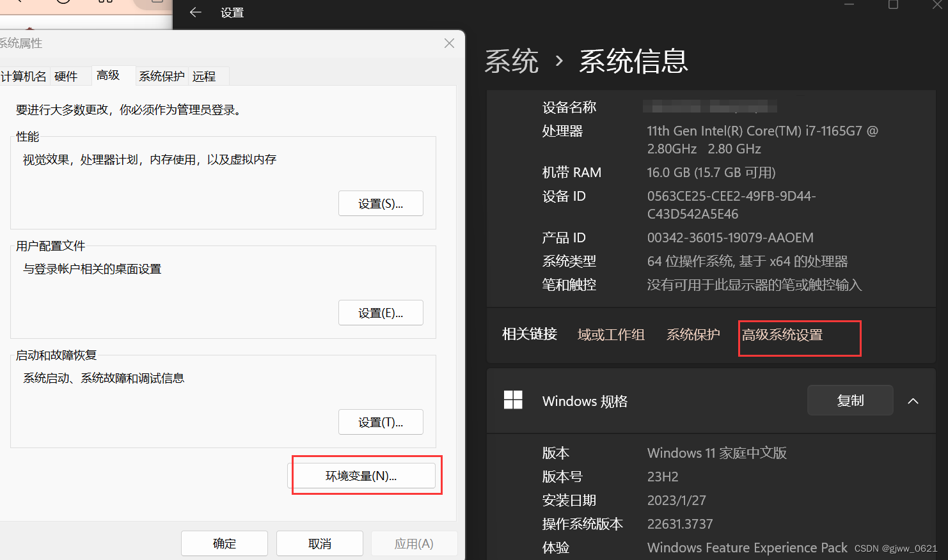
Task: Click 确定 to confirm system properties
Action: 224,543
